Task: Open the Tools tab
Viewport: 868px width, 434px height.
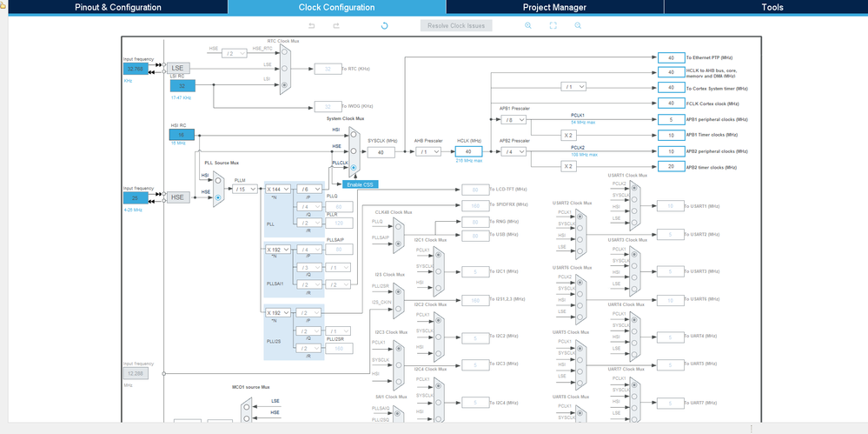Action: 772,7
